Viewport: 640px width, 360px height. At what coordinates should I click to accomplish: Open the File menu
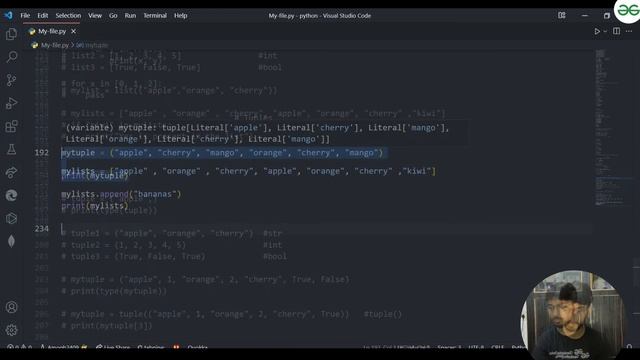25,16
